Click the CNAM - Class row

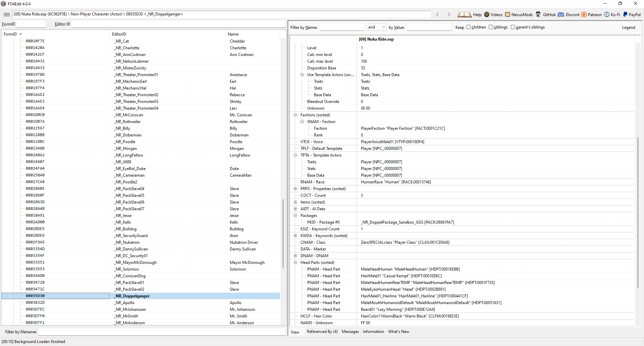coord(462,242)
